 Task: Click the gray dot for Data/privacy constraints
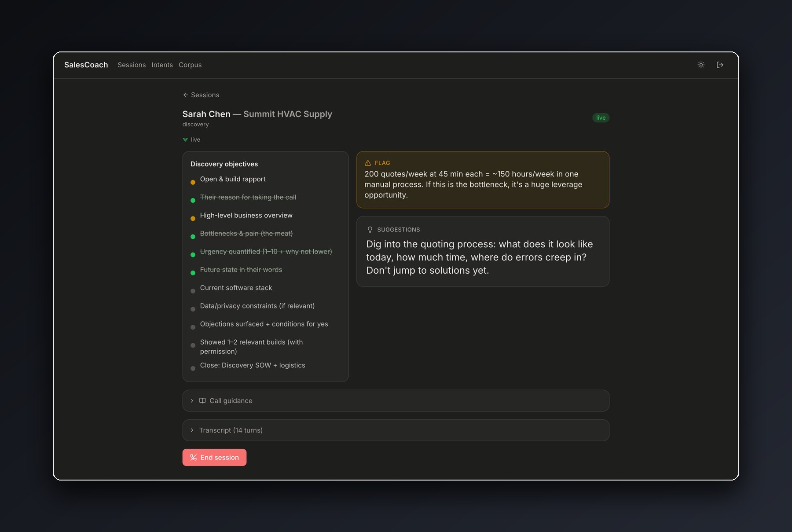(193, 309)
